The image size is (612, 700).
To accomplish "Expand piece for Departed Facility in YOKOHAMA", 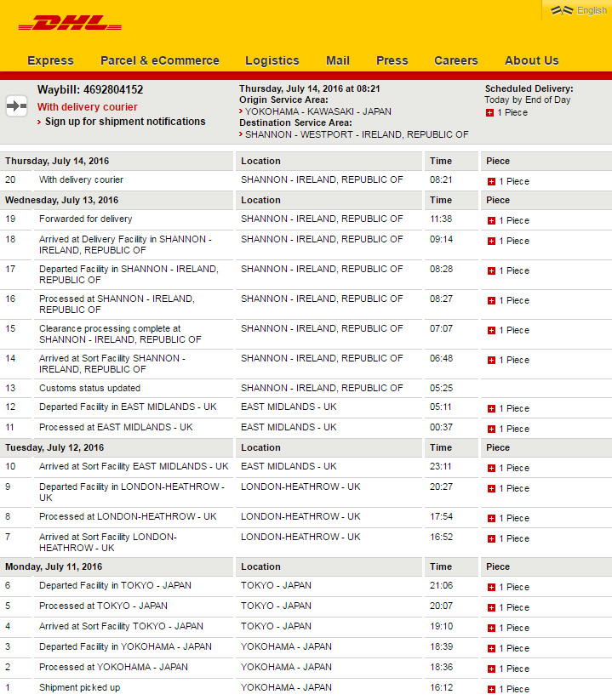I will [x=491, y=649].
